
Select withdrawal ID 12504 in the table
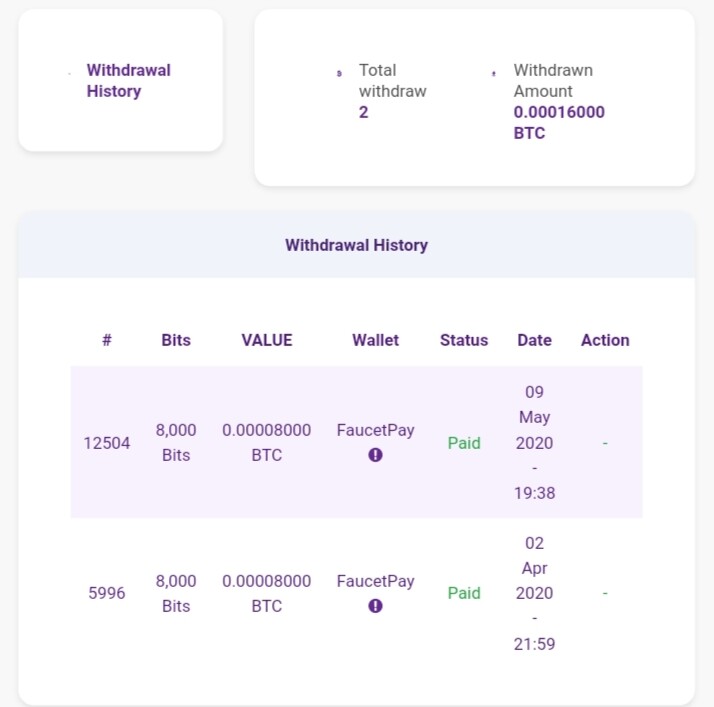point(107,443)
